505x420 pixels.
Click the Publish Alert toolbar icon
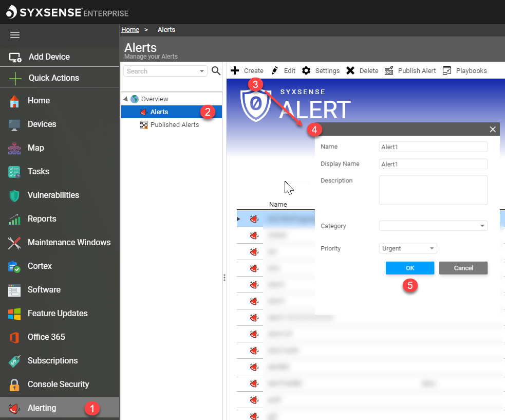coord(389,71)
